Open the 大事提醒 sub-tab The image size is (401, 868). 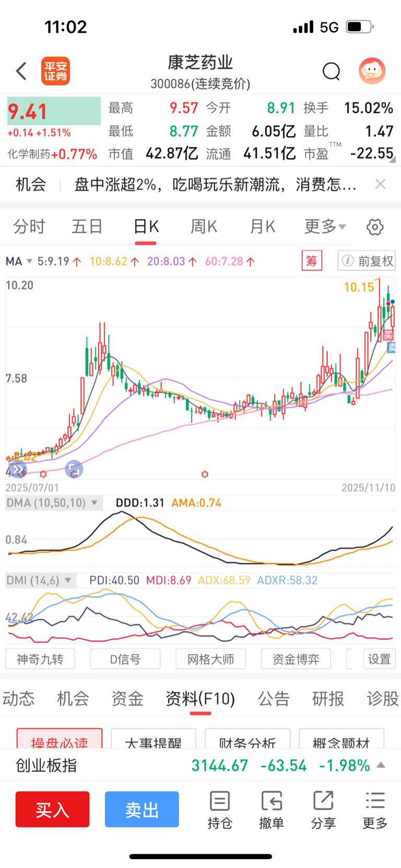[154, 739]
